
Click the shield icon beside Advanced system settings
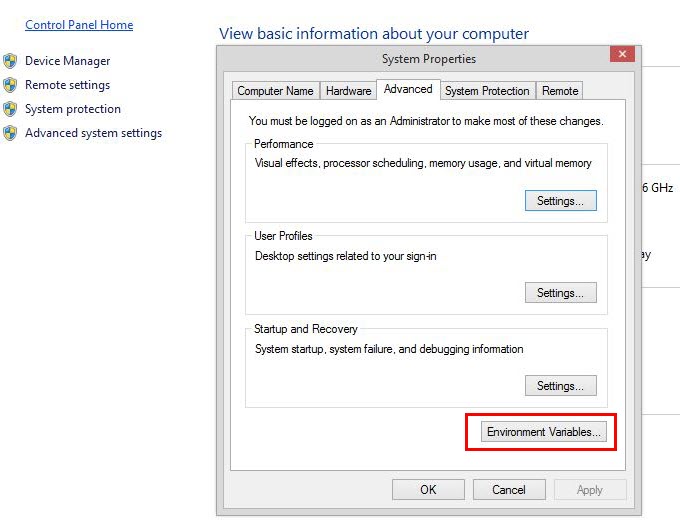pos(10,133)
